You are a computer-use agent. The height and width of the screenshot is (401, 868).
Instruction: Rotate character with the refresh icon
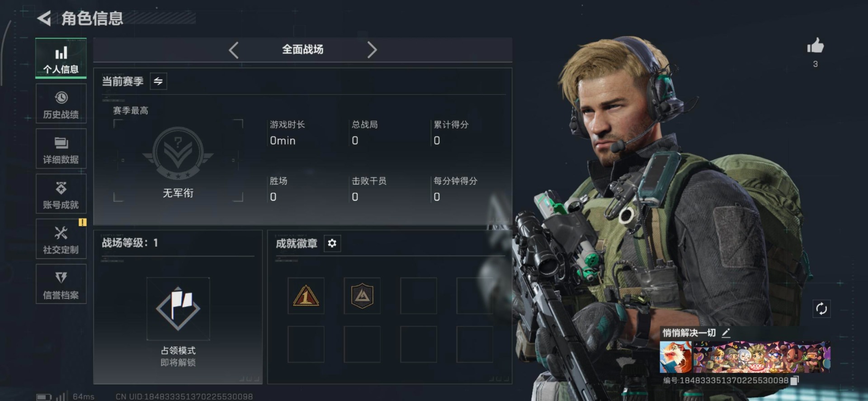click(x=821, y=309)
